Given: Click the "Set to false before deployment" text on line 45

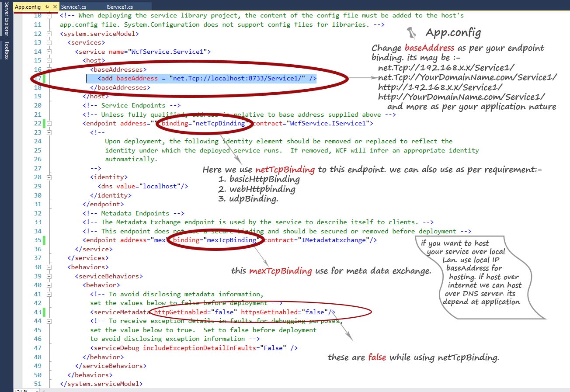Looking at the screenshot, I should click(x=260, y=330).
